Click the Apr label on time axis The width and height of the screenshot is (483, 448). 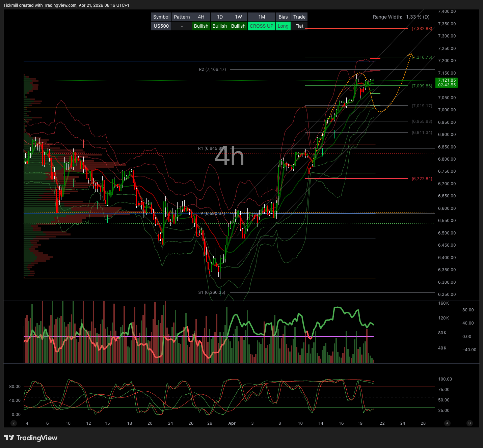[232, 423]
